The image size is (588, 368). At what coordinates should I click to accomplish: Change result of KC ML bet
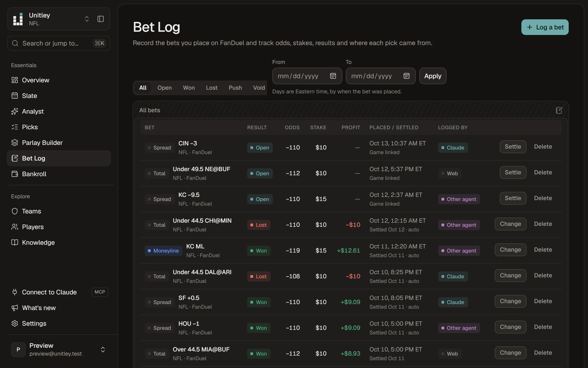(511, 250)
